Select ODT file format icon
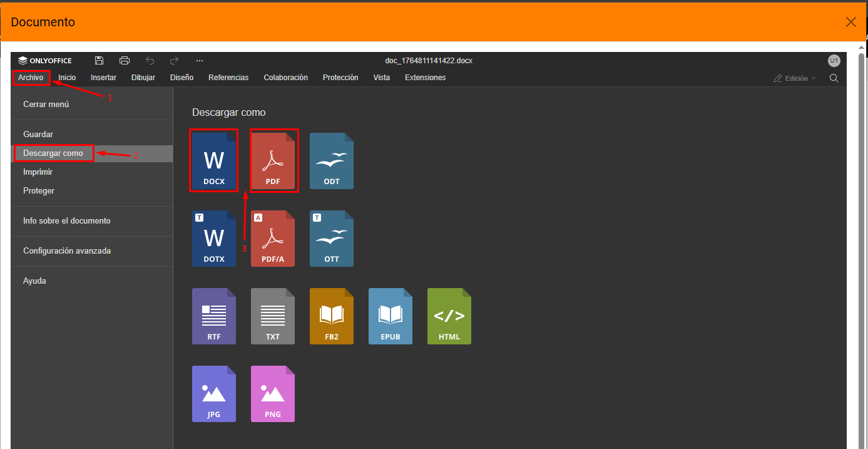868x449 pixels. click(332, 161)
